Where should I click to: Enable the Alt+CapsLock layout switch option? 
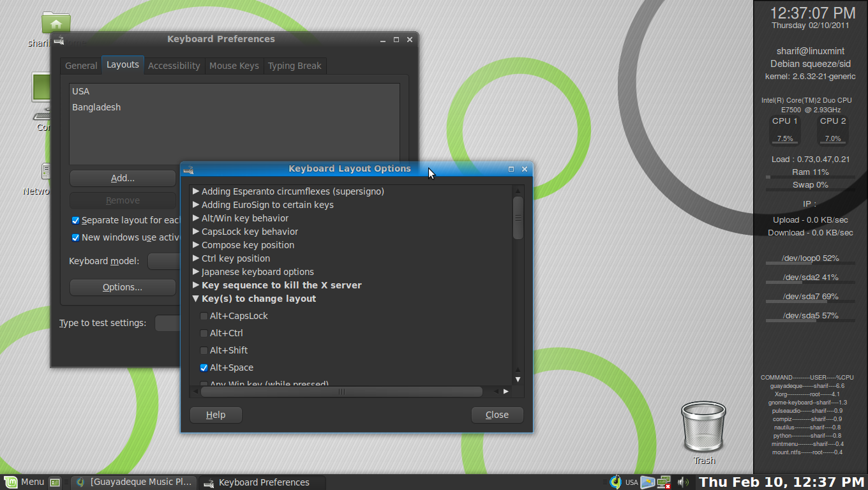(204, 316)
